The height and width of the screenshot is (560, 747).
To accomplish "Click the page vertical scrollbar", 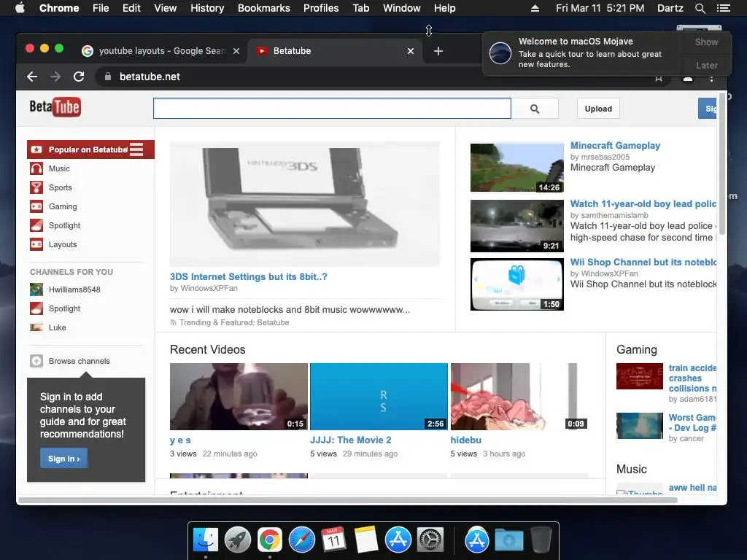I will 722,164.
